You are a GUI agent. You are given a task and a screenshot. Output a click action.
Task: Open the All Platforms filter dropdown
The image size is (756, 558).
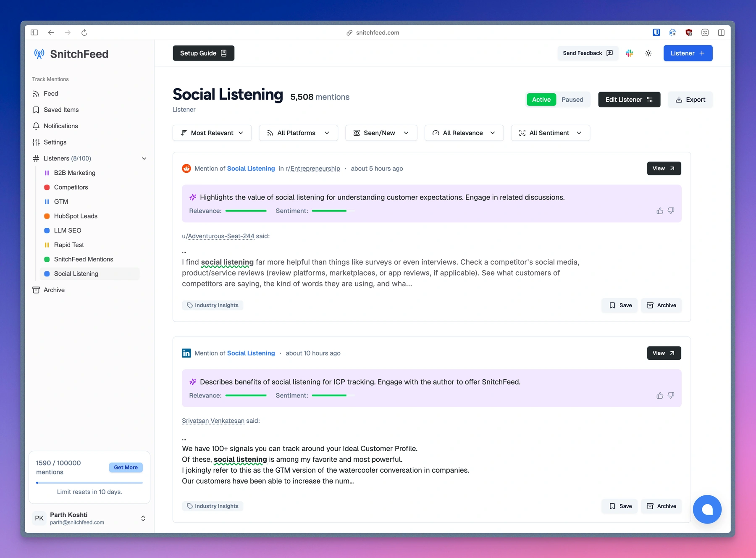pos(299,133)
